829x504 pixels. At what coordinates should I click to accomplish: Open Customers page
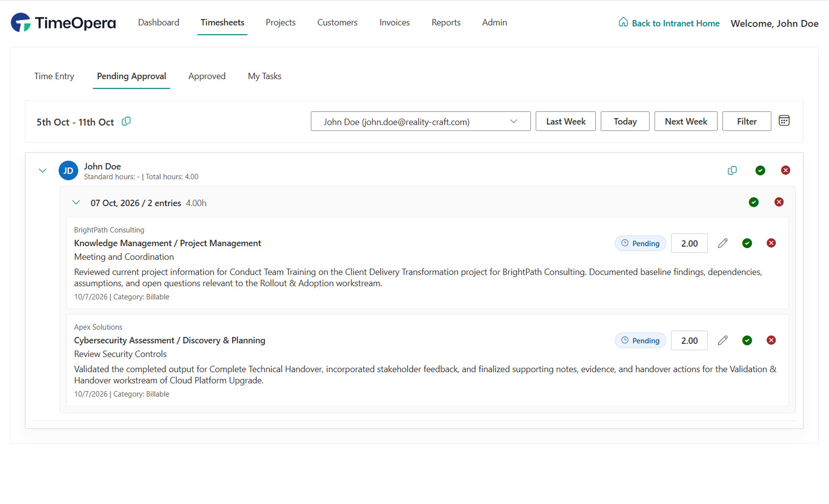[x=337, y=22]
